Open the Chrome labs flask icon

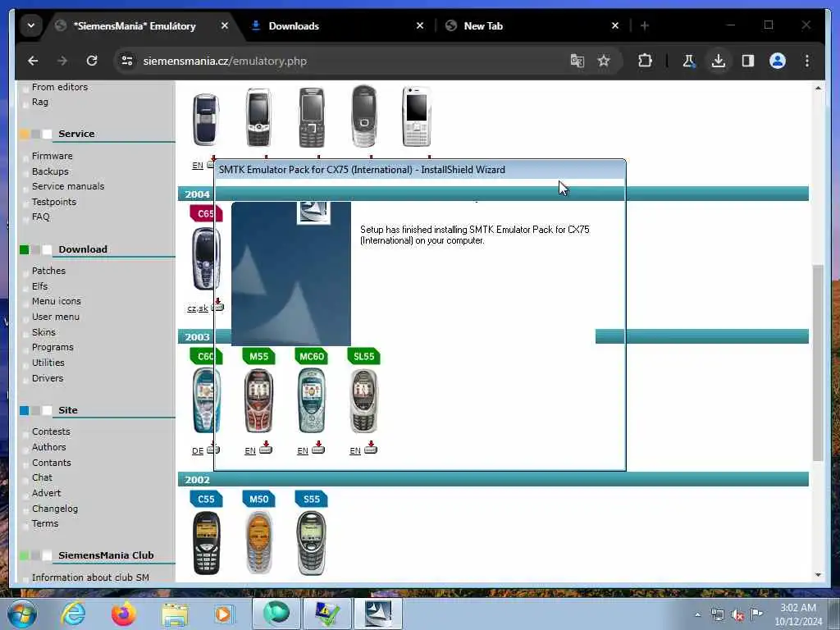(689, 61)
